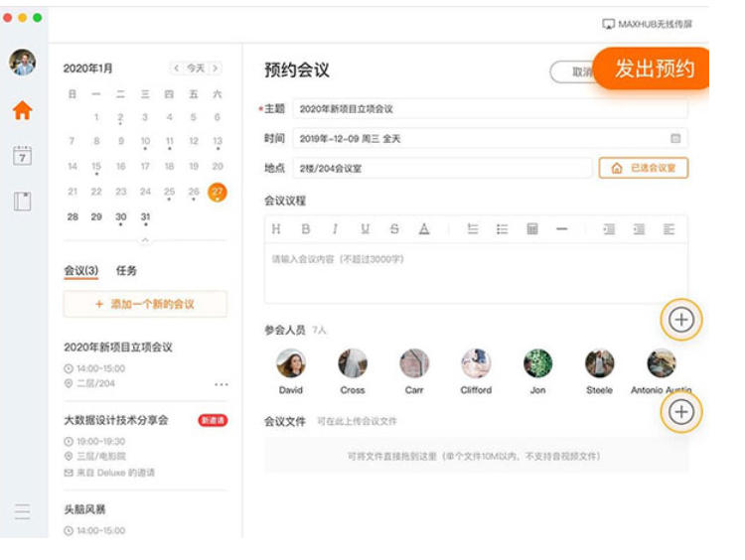Select participant Carr's avatar
This screenshot has width=745, height=560.
point(414,362)
